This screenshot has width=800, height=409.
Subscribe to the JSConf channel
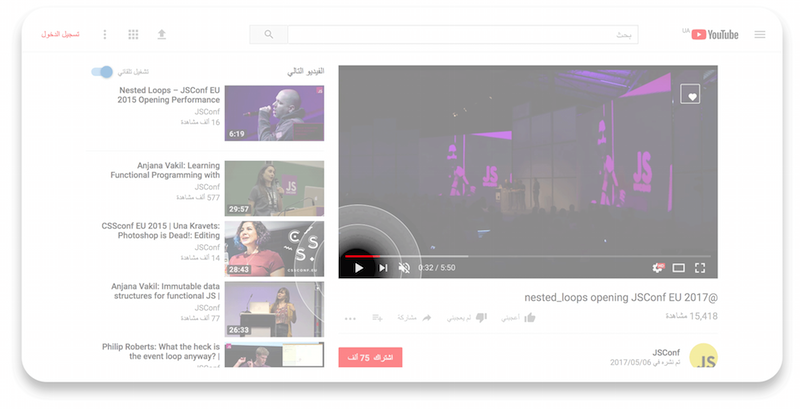coord(370,357)
